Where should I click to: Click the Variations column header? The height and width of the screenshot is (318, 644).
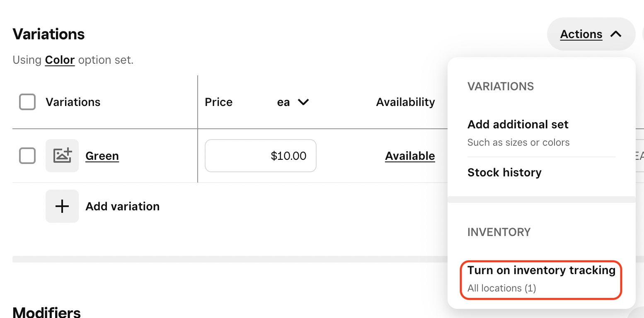73,102
